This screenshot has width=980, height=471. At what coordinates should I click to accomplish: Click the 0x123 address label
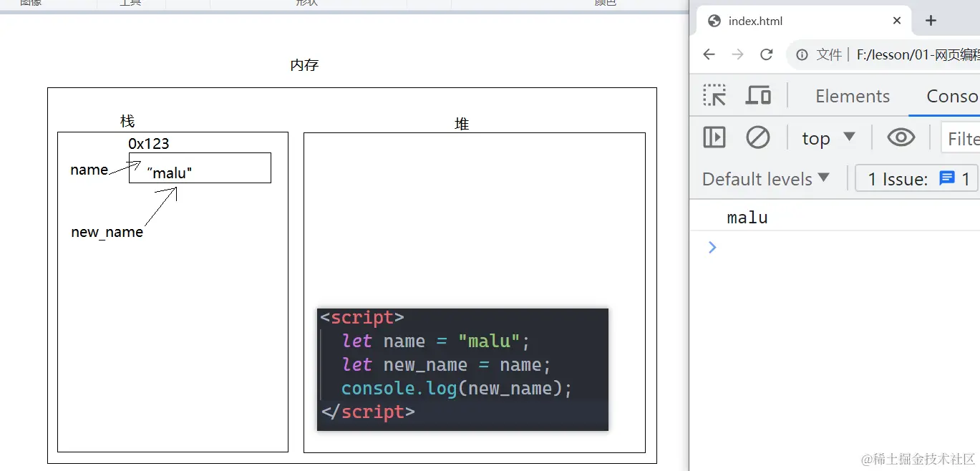tap(149, 143)
